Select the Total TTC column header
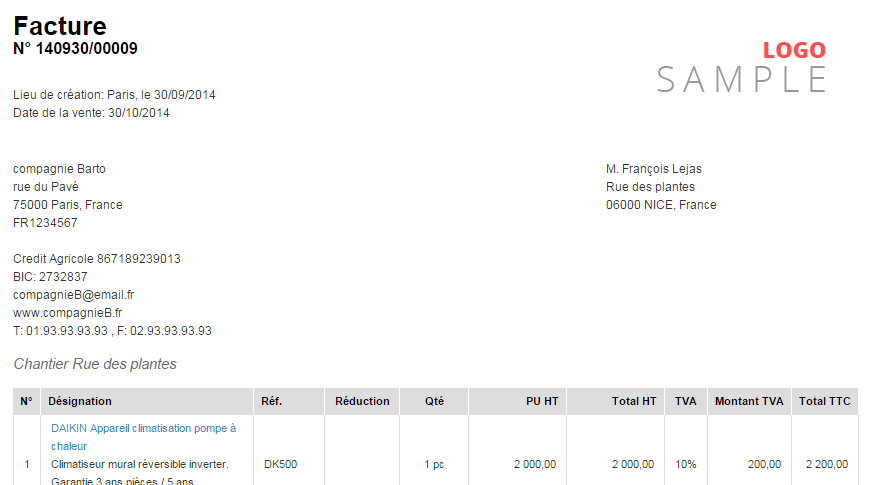 click(825, 401)
